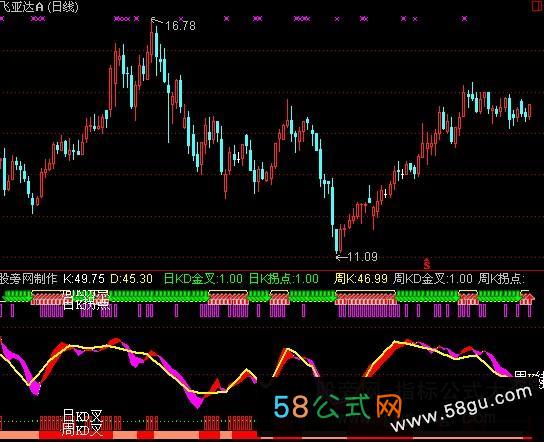This screenshot has width=544, height=442.
Task: Click the 周KD叉 label on red bar
Action: click(83, 430)
